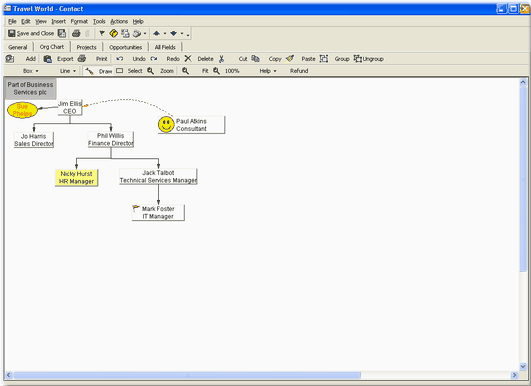Open the Actions menu

click(x=119, y=22)
